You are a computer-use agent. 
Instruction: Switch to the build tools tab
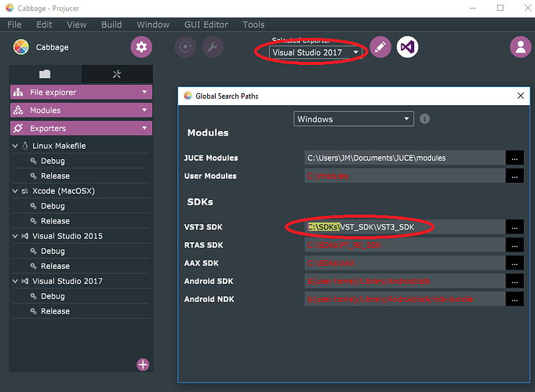(x=117, y=74)
